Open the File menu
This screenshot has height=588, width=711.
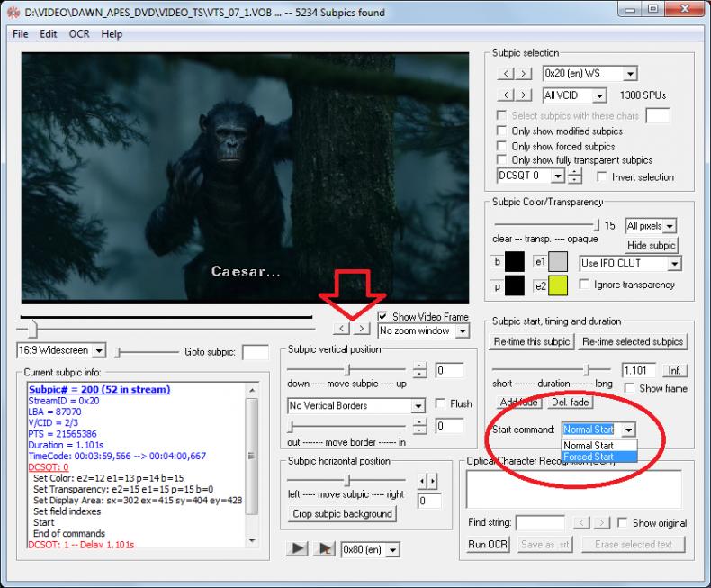point(21,34)
